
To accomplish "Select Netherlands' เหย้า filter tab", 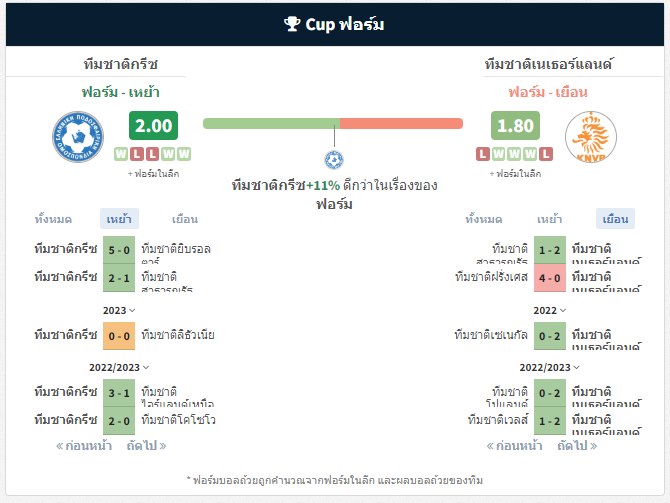I will point(550,219).
